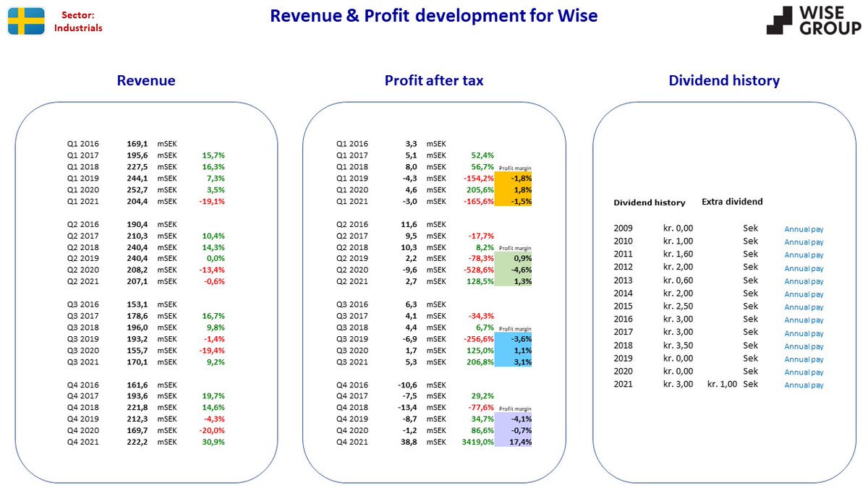Select the profit value '38,8' for Q4 2021

click(409, 442)
